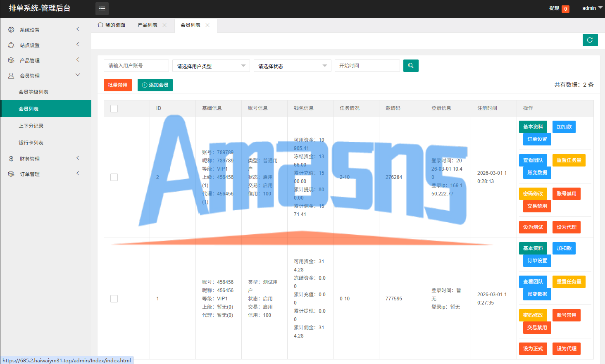Screen dimensions: 605x364
Task: Open 银行卡列表 in sidebar
Action: point(46,143)
